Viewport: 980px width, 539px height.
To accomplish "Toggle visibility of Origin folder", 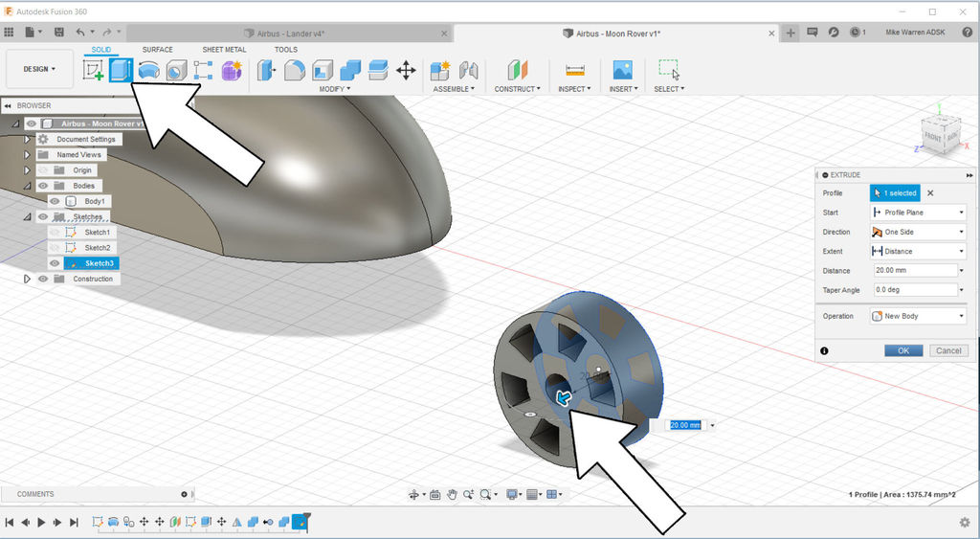I will coord(43,170).
